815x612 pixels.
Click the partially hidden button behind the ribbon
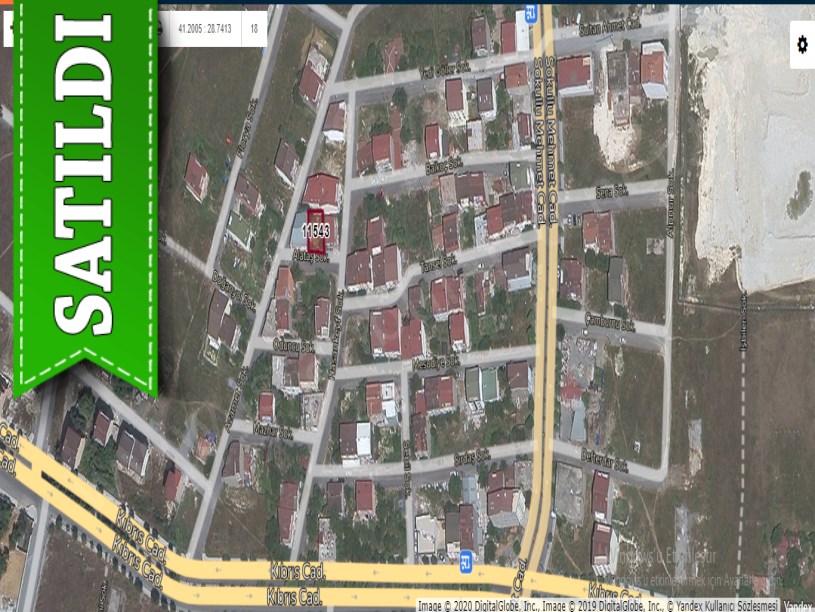pos(7,29)
